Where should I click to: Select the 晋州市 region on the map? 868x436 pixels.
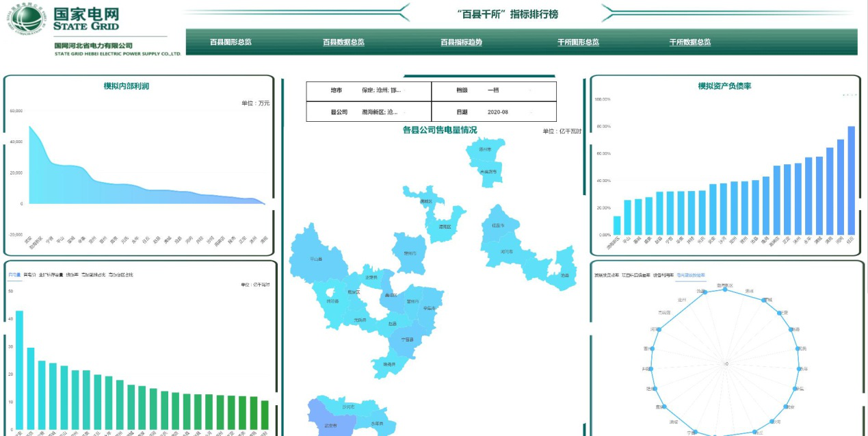(x=414, y=301)
